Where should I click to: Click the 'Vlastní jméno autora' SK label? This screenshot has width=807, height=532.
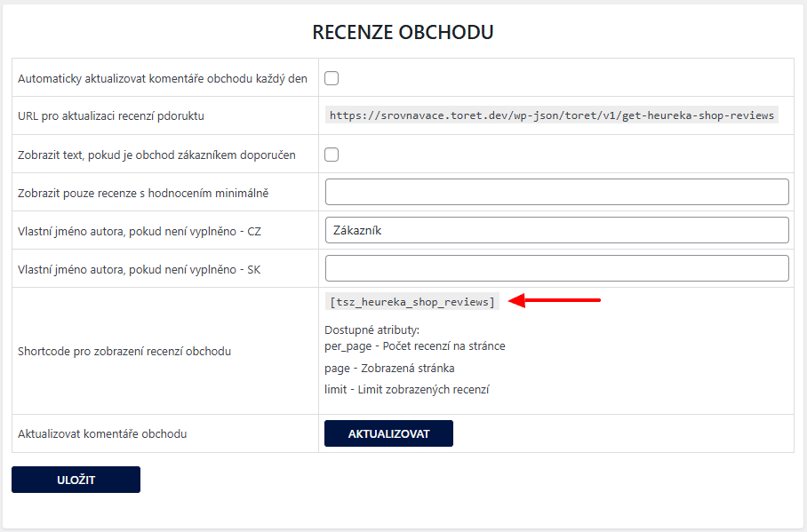click(139, 270)
